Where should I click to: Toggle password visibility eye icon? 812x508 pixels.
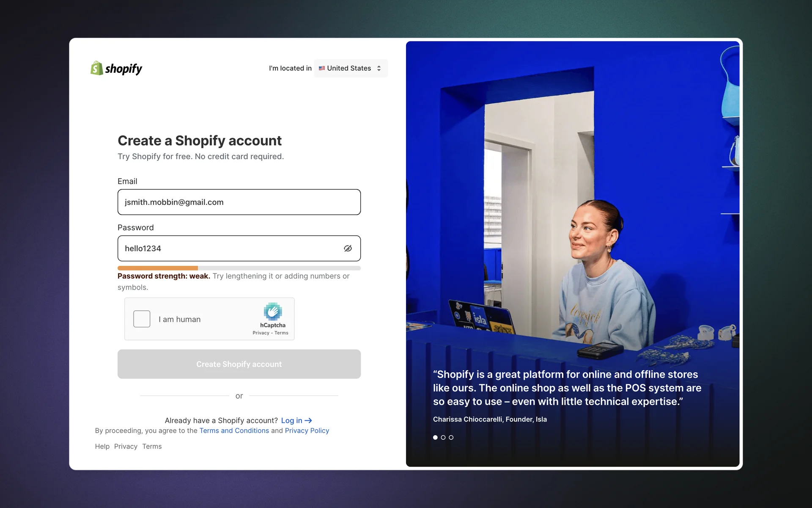point(348,248)
